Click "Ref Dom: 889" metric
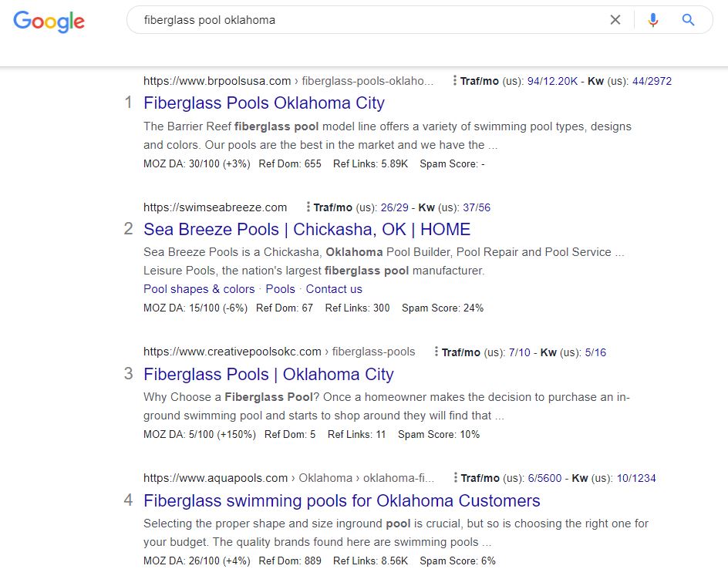This screenshot has width=728, height=569. pyautogui.click(x=290, y=561)
